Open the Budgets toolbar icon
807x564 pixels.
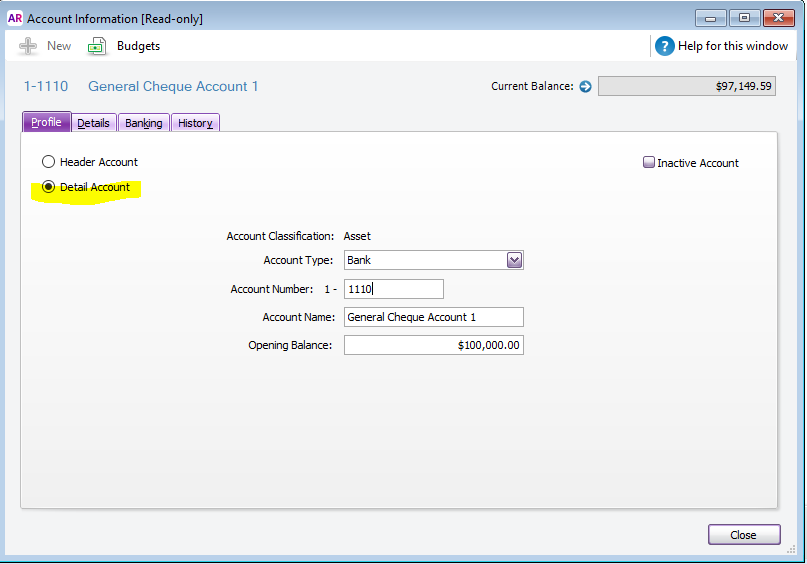click(97, 46)
